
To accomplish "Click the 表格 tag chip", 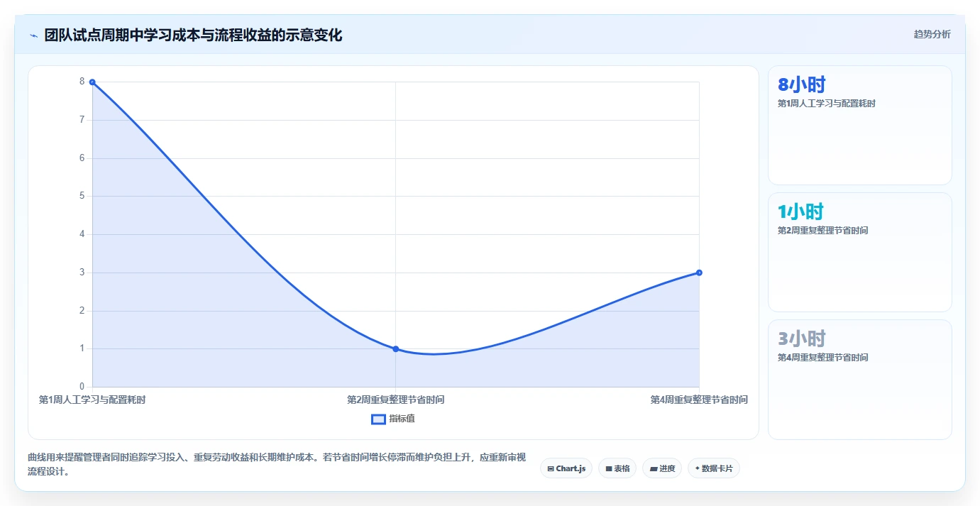I will point(617,468).
